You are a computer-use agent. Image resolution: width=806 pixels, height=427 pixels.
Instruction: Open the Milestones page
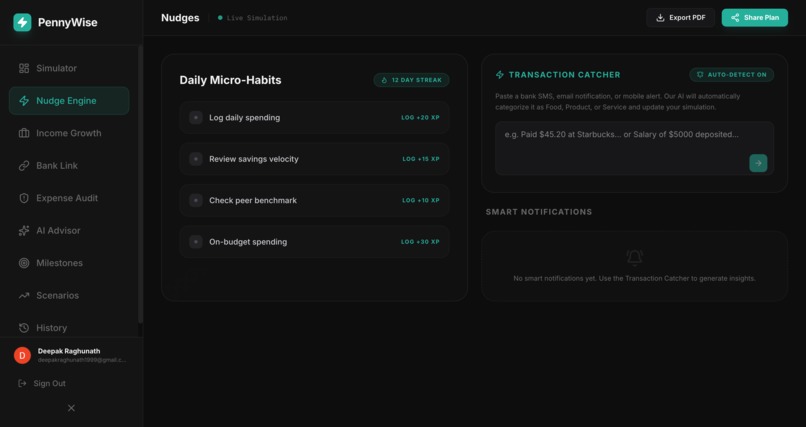click(69, 263)
